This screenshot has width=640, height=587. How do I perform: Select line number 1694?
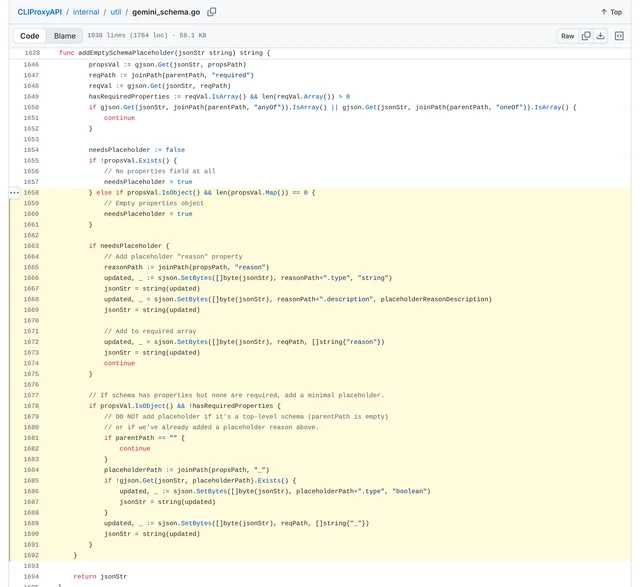click(x=31, y=576)
